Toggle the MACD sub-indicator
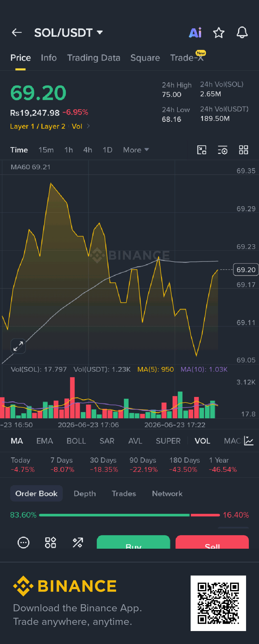Screen dimensions: 259x644 pyautogui.click(x=233, y=441)
